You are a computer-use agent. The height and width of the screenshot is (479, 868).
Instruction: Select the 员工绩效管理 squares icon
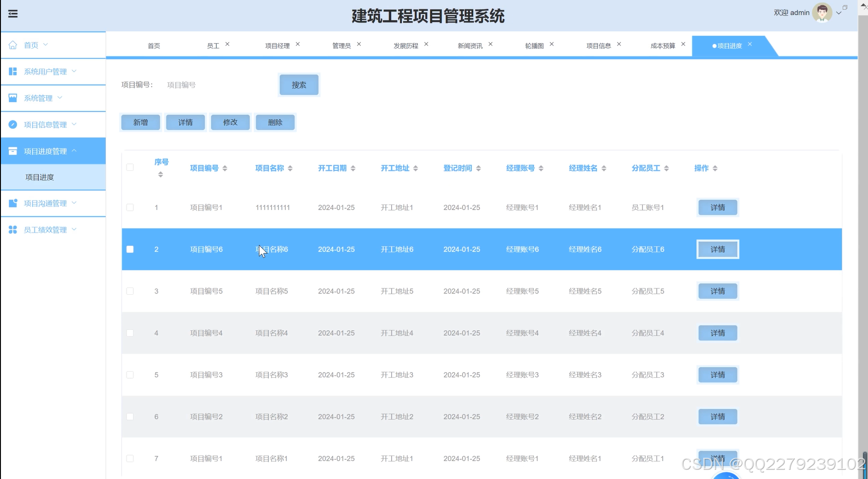[x=12, y=229]
